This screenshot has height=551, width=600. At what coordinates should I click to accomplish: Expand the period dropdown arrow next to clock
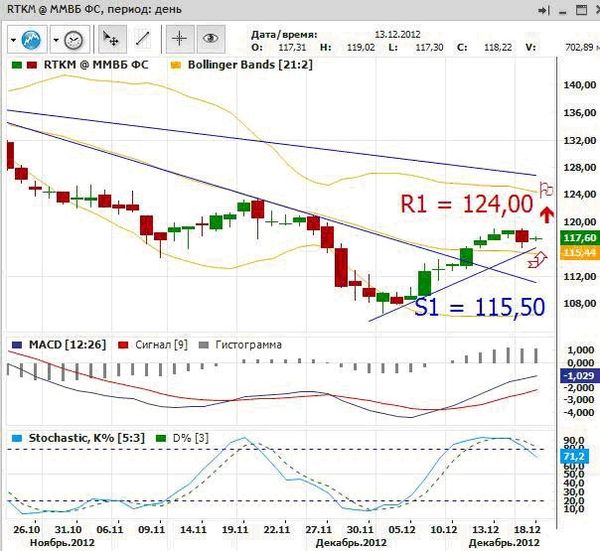(56, 40)
